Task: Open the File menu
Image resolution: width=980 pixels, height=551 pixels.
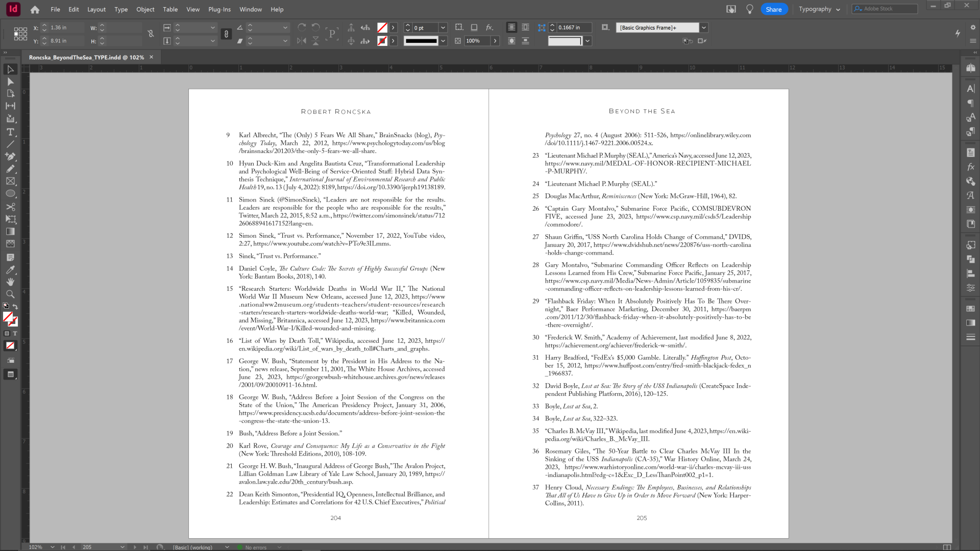Action: click(x=55, y=9)
